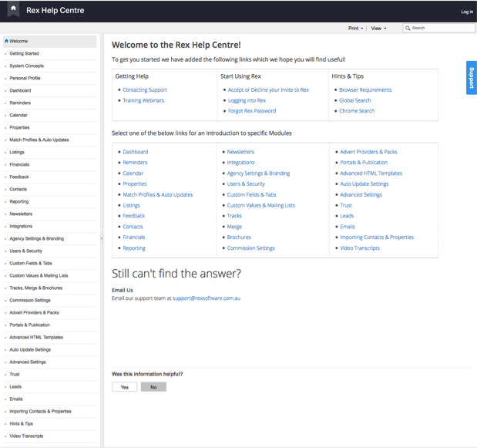Open Trust link in modules list
Viewport: 477px width, 448px height.
(x=346, y=205)
